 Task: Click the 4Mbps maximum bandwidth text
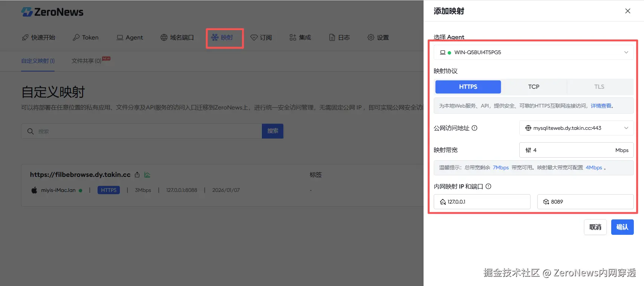[x=594, y=167]
